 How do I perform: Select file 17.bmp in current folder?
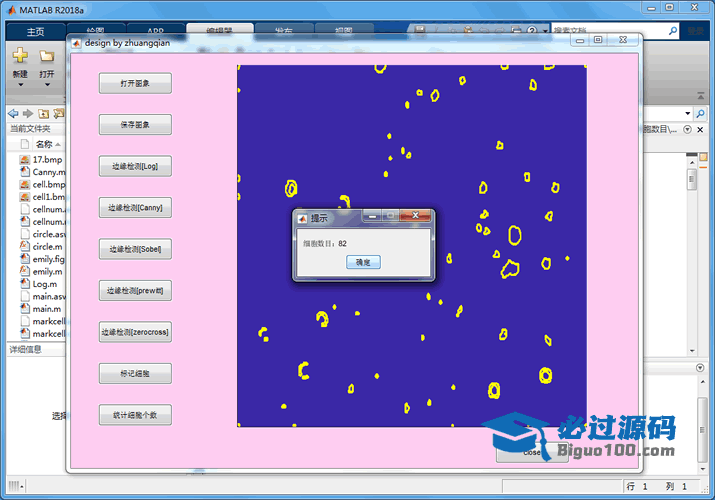tap(47, 160)
